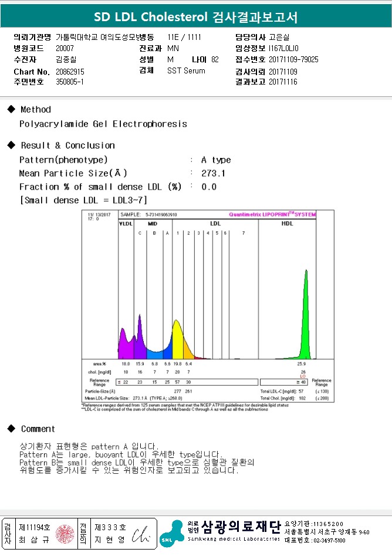The width and height of the screenshot is (392, 556).
Task: Click the diamond bullet next to Comment
Action: [11, 429]
